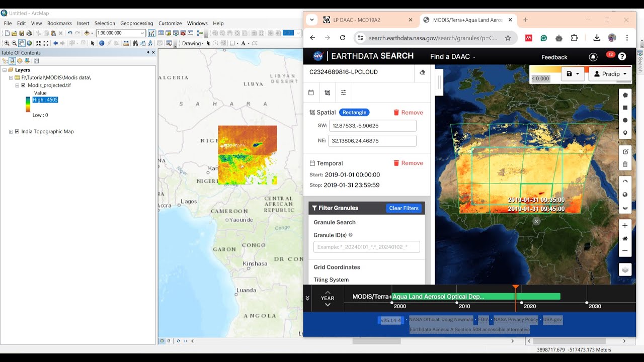
Task: Open the advanced search sliders icon
Action: click(x=344, y=93)
